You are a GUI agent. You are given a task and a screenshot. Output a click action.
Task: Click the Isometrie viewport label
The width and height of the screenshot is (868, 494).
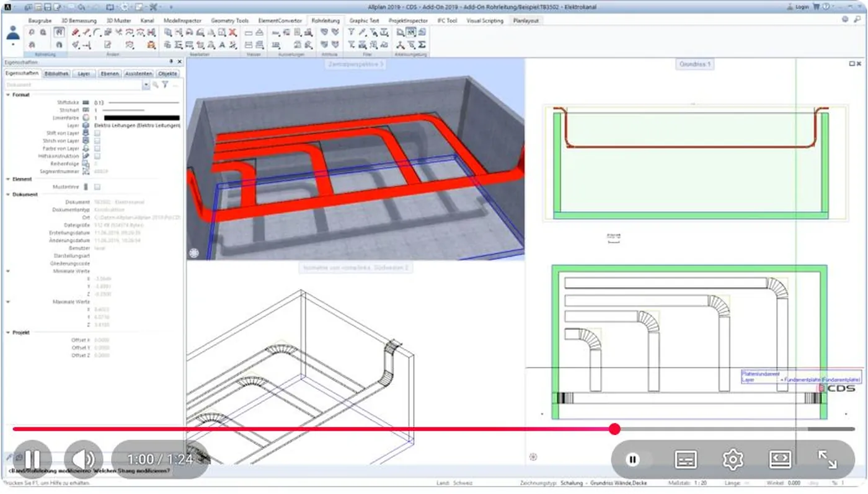[x=356, y=268]
